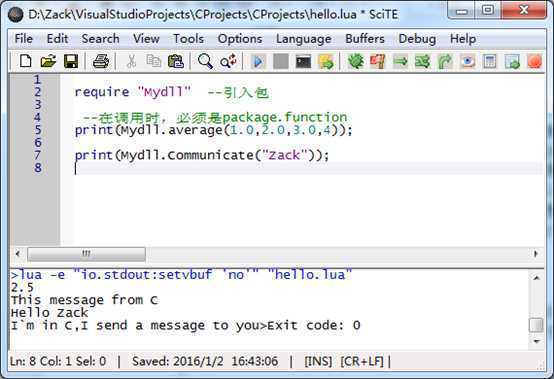Open the Edit menu
The width and height of the screenshot is (554, 379).
[57, 39]
